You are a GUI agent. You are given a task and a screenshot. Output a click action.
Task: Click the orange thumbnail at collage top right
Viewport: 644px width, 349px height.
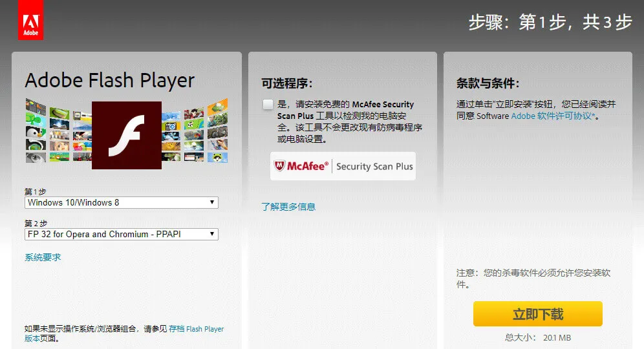tap(218, 107)
